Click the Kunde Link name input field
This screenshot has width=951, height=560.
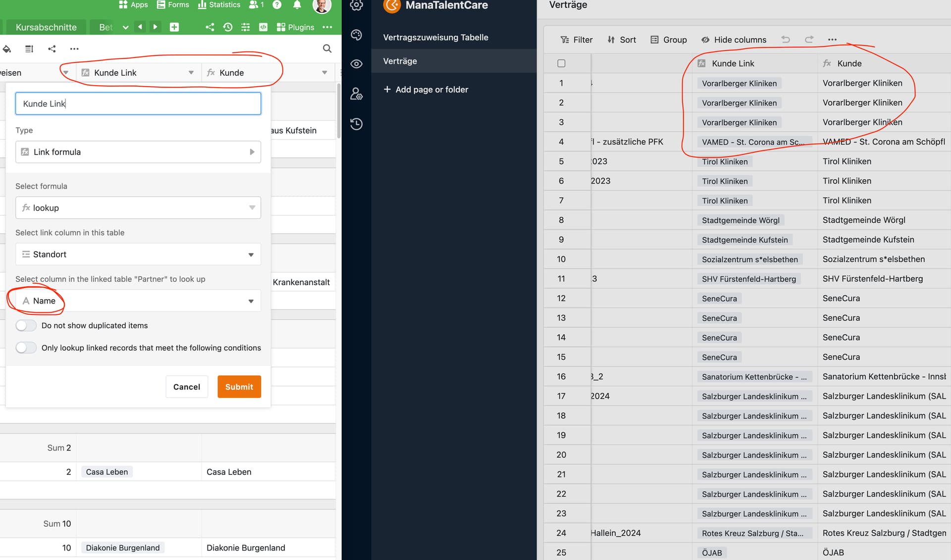coord(138,103)
